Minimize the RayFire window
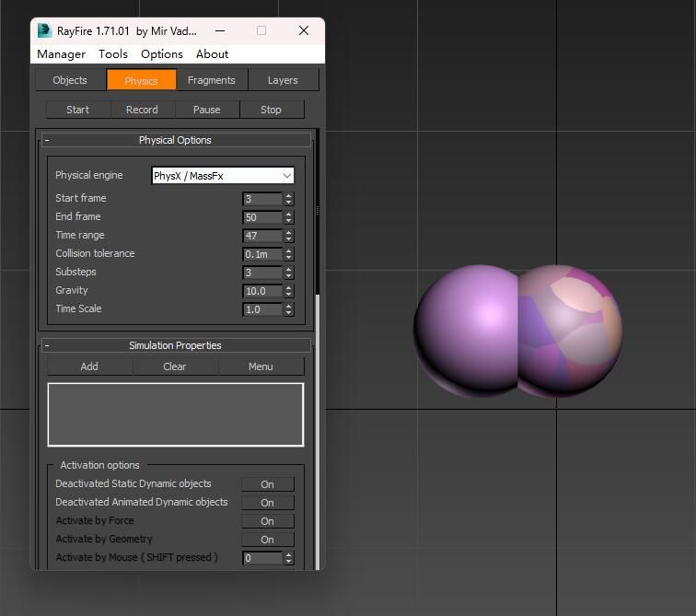The image size is (696, 616). (x=220, y=30)
